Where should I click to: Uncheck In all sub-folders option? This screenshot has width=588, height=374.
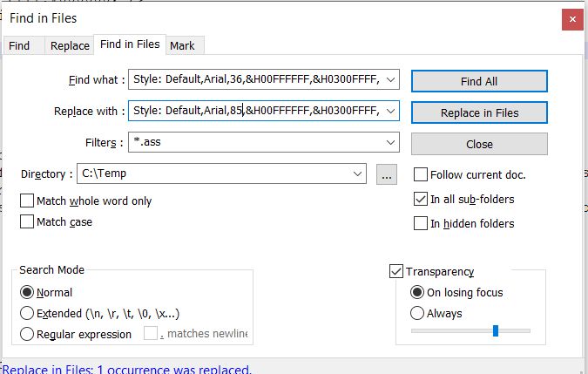click(421, 200)
